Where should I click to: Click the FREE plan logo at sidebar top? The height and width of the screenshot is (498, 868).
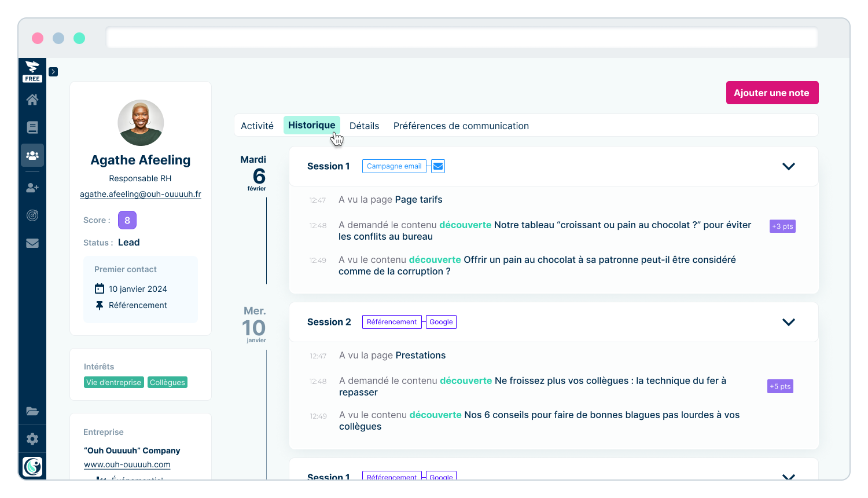[32, 71]
